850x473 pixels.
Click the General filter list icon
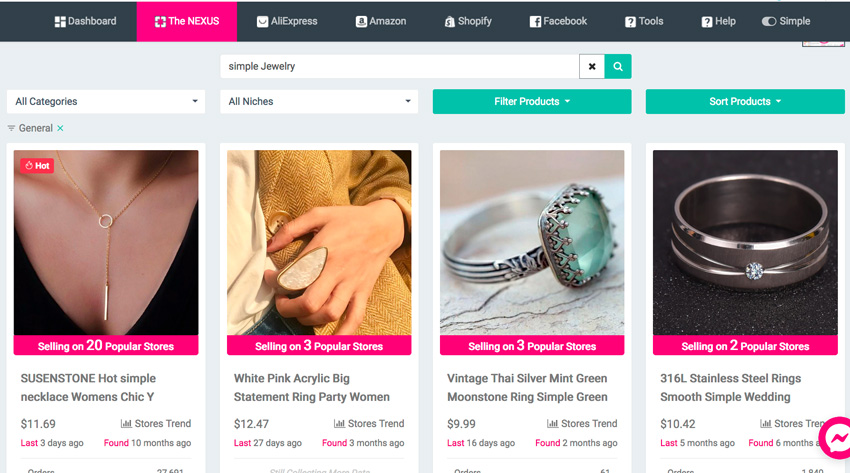click(12, 128)
